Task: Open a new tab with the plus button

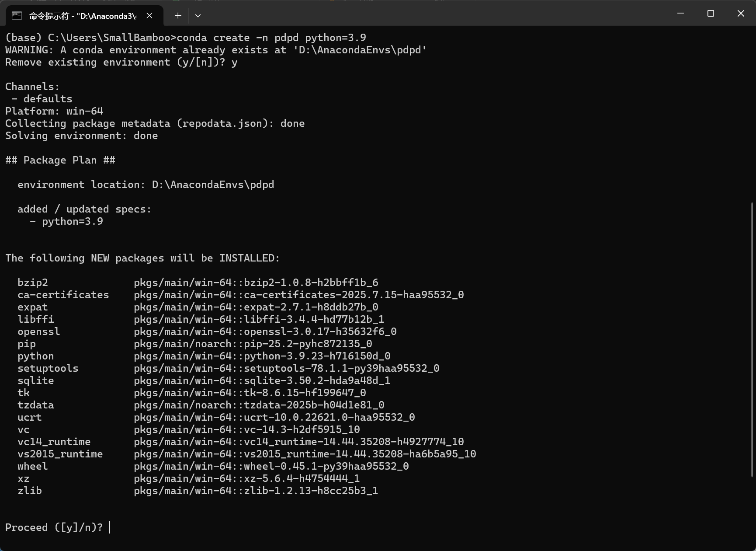Action: point(178,16)
